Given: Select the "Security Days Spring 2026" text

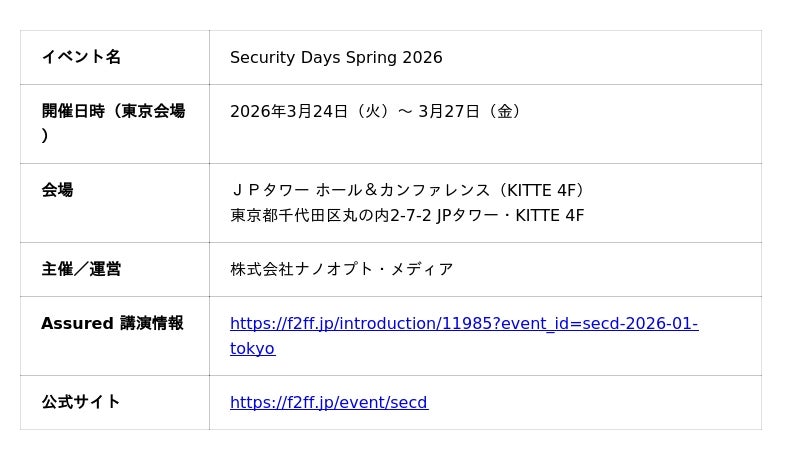Looking at the screenshot, I should click(x=336, y=58).
